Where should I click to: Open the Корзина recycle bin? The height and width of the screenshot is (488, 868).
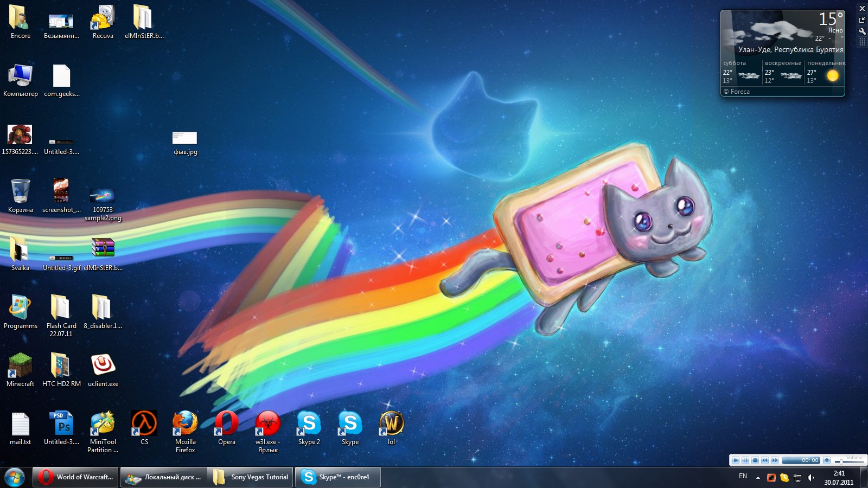coord(20,196)
